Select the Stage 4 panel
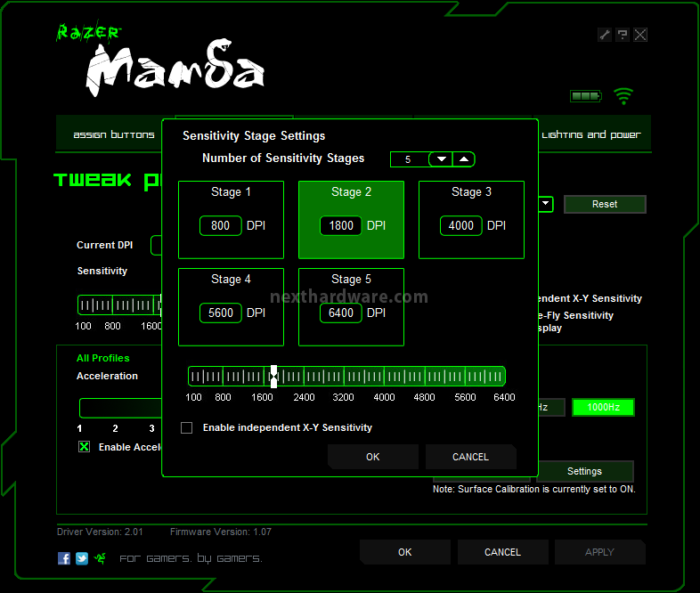The image size is (700, 593). 231,307
